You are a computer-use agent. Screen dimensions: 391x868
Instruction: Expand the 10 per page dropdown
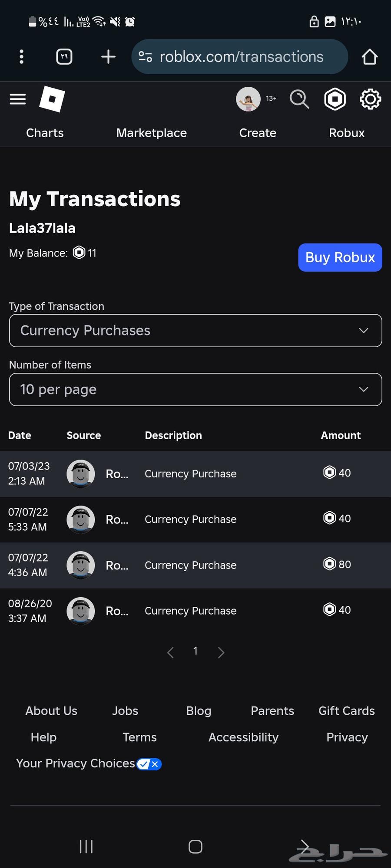tap(195, 390)
